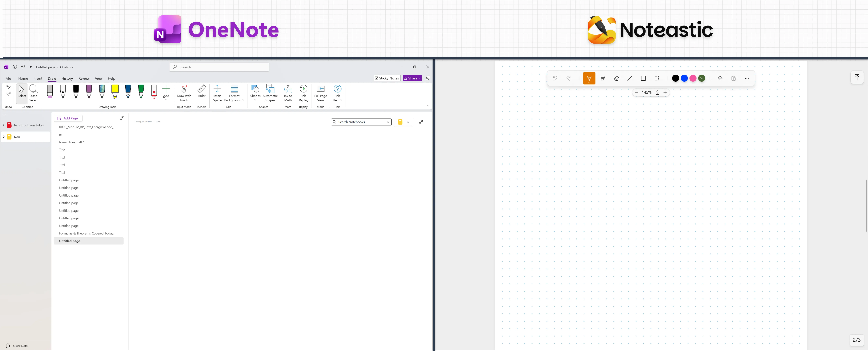Select the Noteastic dashed selection tool
Screen dimensions: 868x351
click(x=657, y=78)
